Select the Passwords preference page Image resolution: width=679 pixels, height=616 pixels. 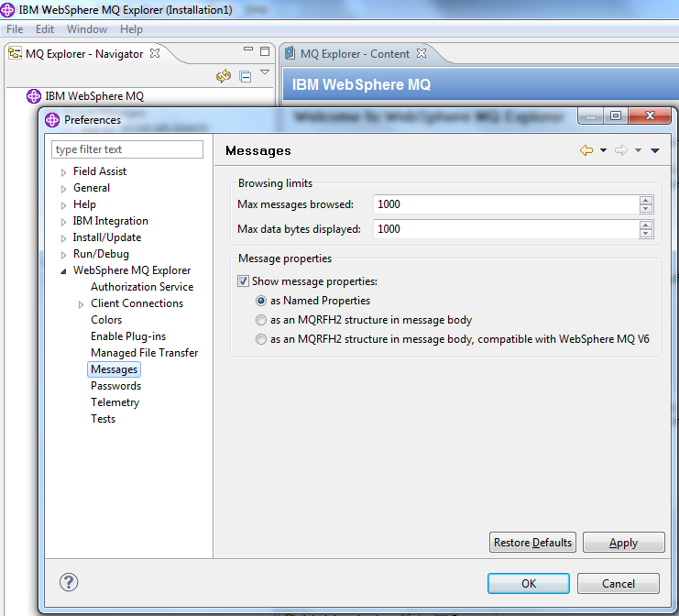[x=116, y=386]
